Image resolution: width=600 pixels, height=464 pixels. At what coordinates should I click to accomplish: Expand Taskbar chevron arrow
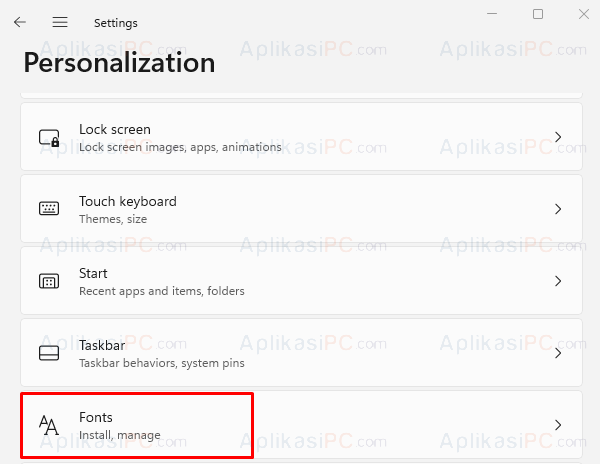point(558,353)
